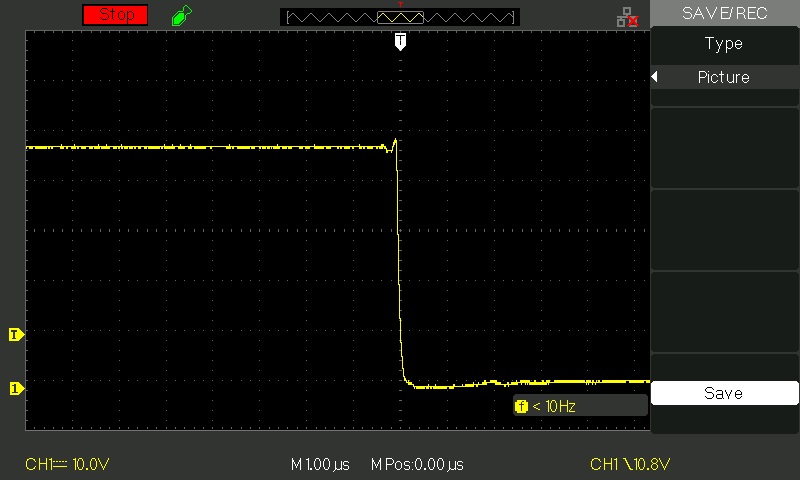Click the network disconnected icon
Image resolution: width=800 pixels, height=480 pixels.
627,17
